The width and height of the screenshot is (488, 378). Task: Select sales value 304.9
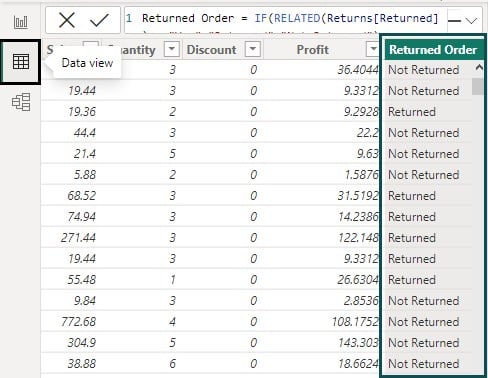[82, 343]
